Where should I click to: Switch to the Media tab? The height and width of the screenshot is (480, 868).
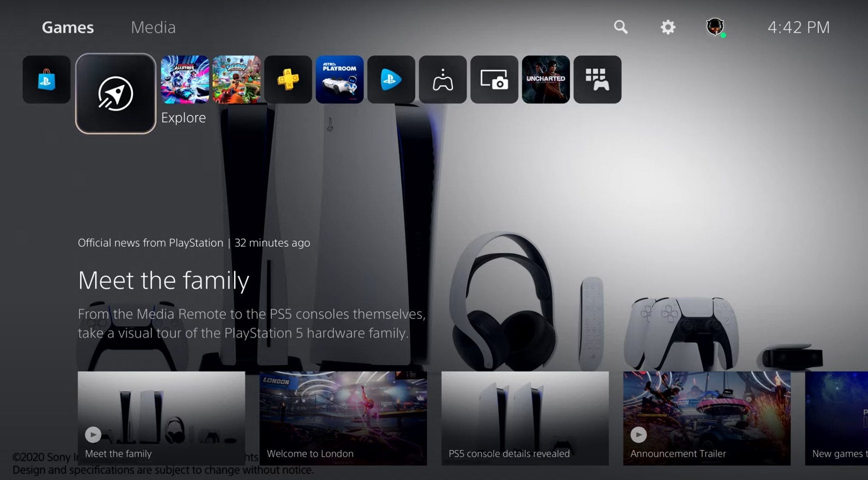click(x=153, y=27)
